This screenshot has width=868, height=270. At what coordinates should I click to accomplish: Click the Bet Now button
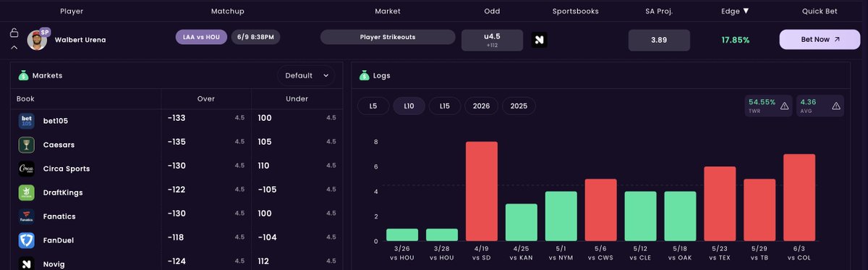pos(820,40)
